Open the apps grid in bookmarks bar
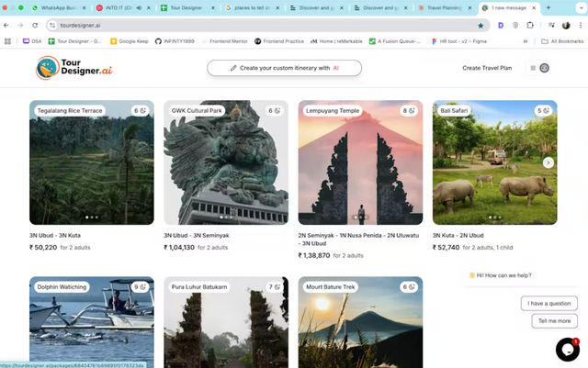 pos(7,41)
